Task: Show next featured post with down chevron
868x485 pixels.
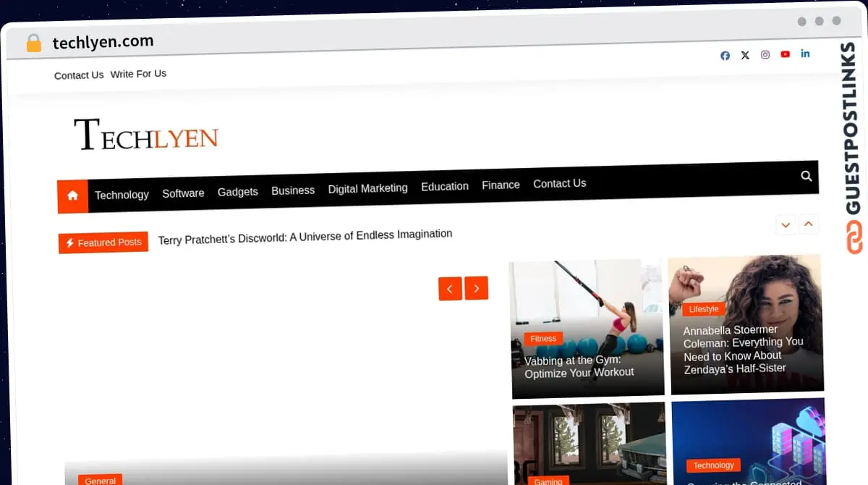Action: [786, 224]
